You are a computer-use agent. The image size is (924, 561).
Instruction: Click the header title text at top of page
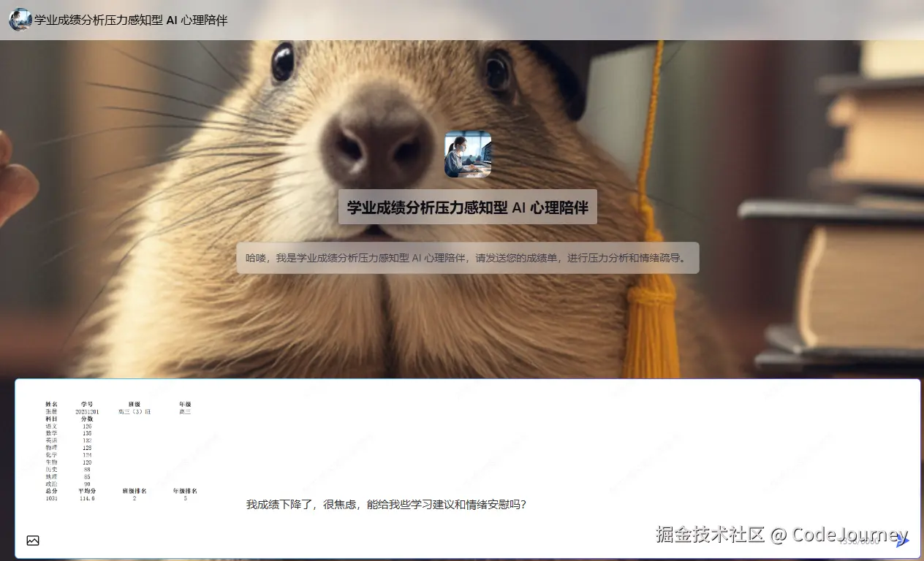128,20
